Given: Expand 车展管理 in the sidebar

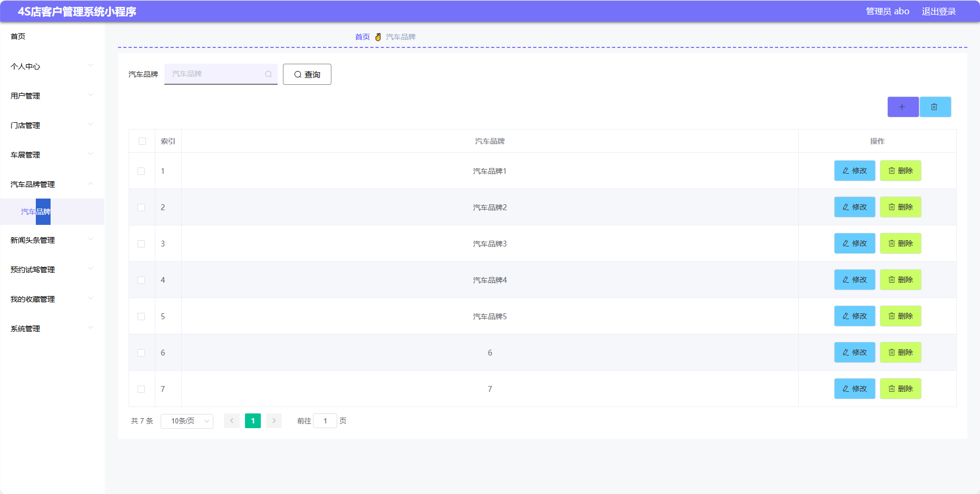Looking at the screenshot, I should [x=52, y=155].
